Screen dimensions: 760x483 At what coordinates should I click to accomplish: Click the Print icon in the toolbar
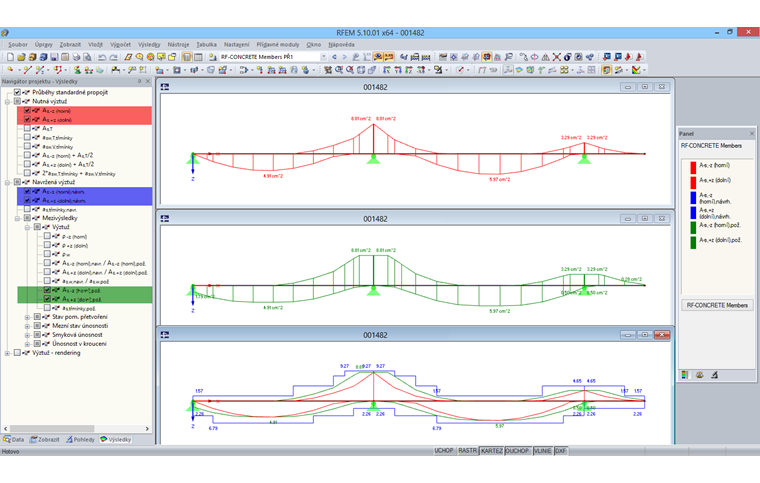click(x=76, y=57)
